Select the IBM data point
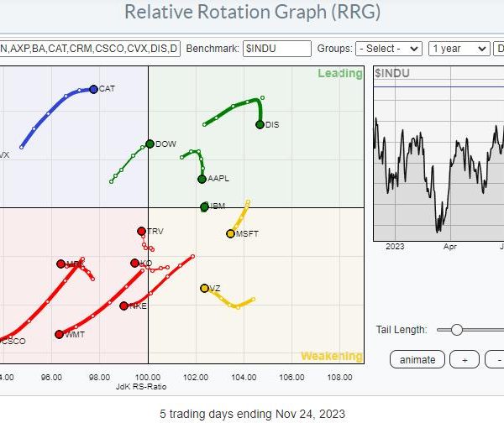 point(204,207)
